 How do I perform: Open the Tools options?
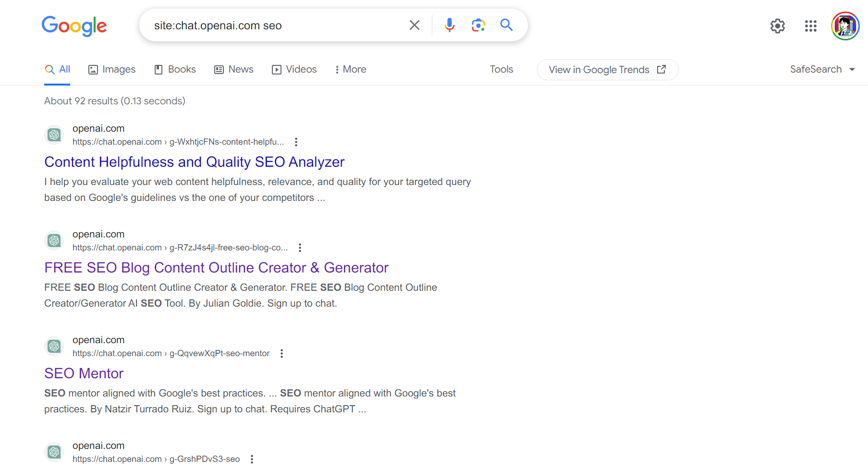[x=501, y=69]
